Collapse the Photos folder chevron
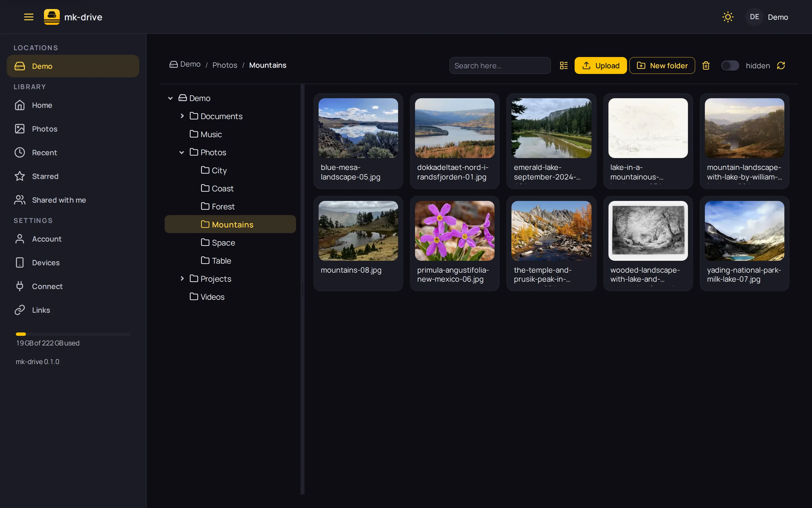The width and height of the screenshot is (812, 508). pos(182,152)
